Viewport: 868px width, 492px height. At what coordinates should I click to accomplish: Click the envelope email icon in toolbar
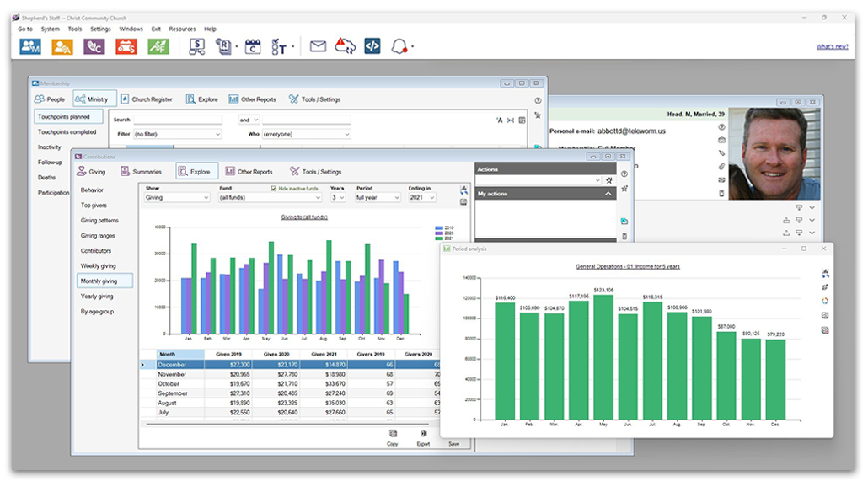(x=318, y=47)
